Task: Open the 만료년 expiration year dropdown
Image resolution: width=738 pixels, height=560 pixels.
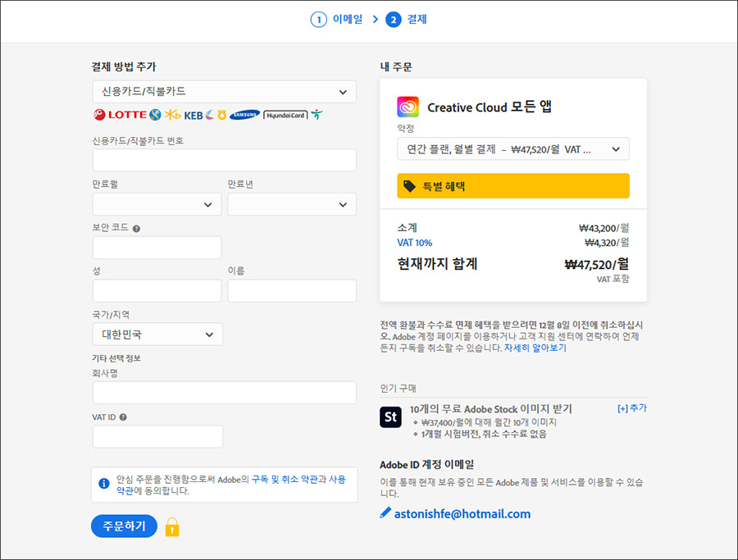Action: 292,204
